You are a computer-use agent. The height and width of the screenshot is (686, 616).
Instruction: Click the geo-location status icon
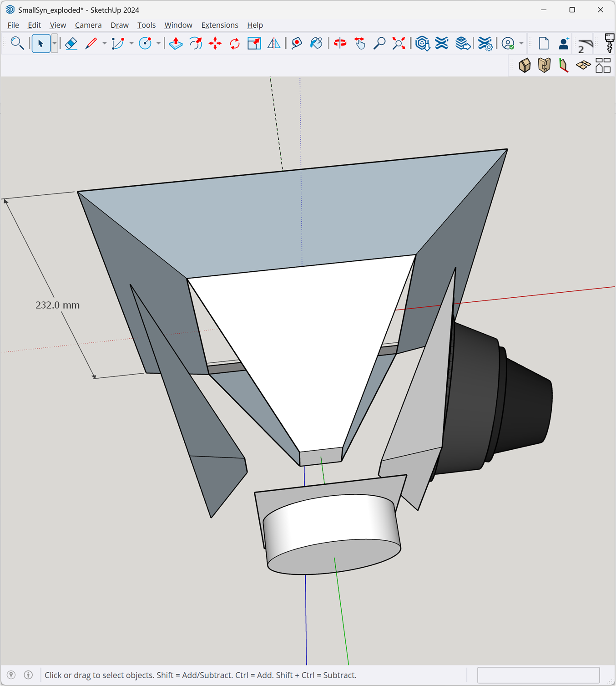[11, 675]
